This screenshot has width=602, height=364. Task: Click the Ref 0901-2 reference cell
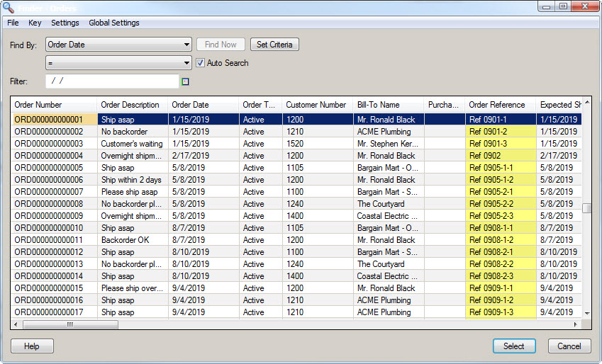[x=501, y=132]
